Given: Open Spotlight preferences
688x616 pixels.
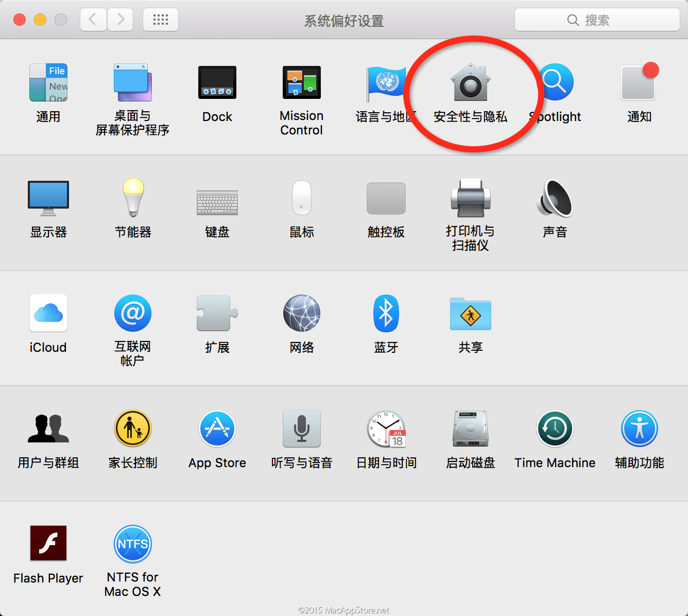Looking at the screenshot, I should (555, 82).
